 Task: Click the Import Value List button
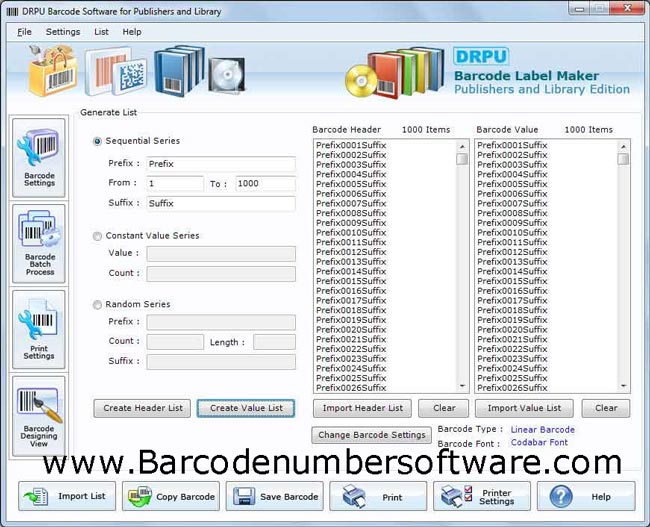[524, 408]
